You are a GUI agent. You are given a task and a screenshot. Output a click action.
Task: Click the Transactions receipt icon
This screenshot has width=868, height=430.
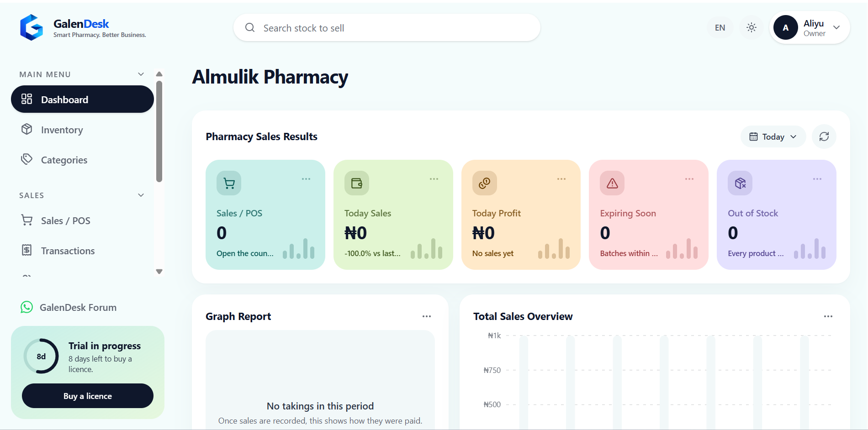click(27, 250)
